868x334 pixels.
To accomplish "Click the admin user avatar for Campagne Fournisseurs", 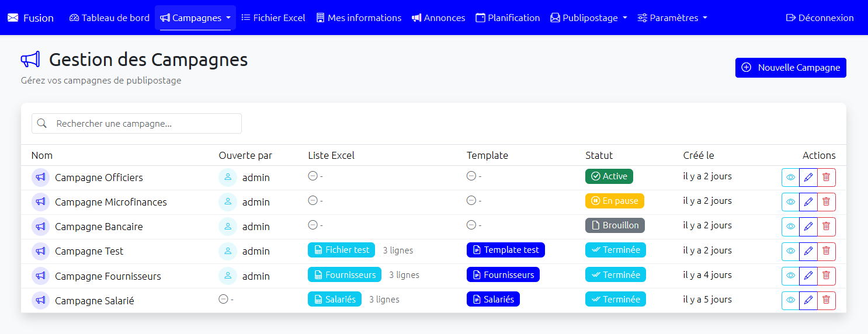I will point(228,276).
